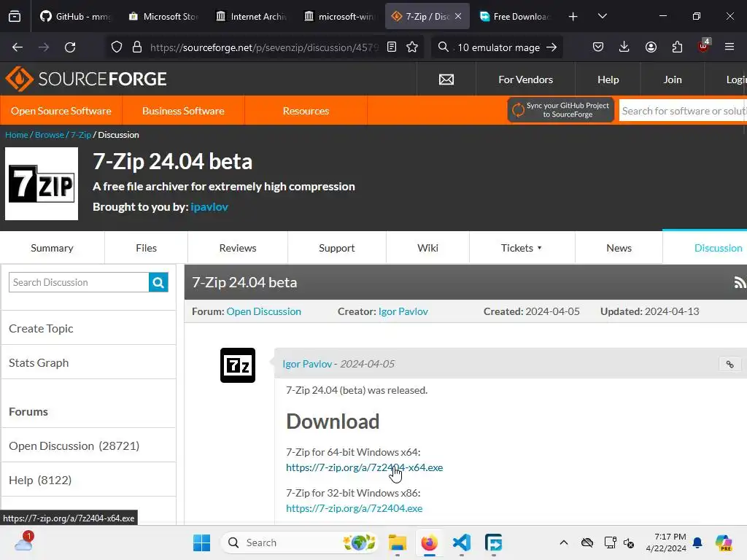
Task: Open Windows Start menu
Action: click(201, 542)
